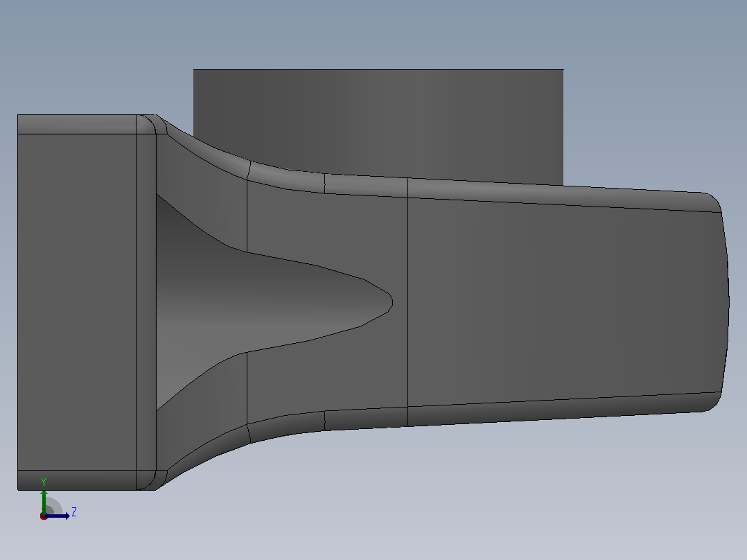Click the blue Z axis arrow of the triad

point(57,516)
